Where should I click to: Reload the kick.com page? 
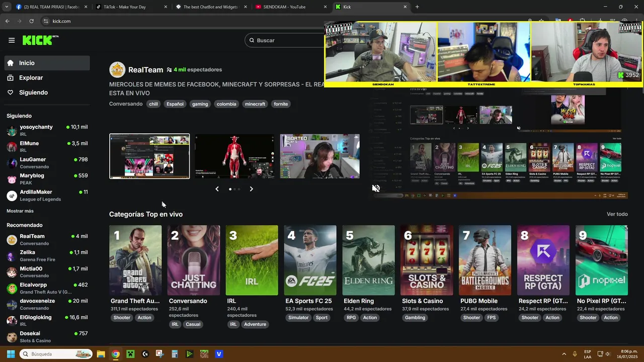coord(31,21)
